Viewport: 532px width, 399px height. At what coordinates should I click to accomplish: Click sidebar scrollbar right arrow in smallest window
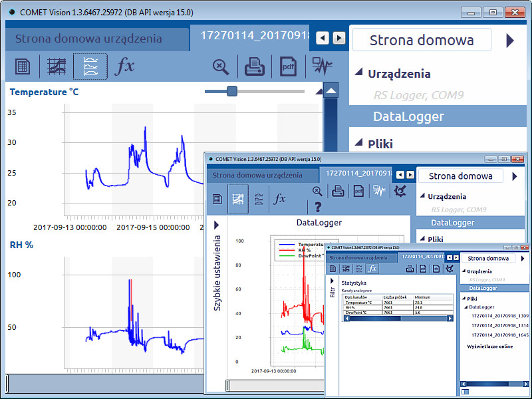pyautogui.click(x=526, y=384)
